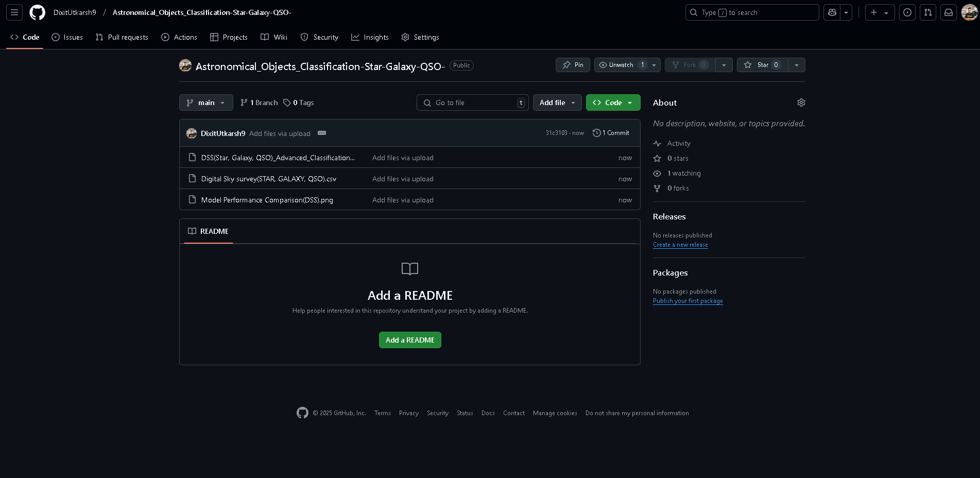Click the Type / to search box
The width and height of the screenshot is (980, 478).
pyautogui.click(x=752, y=12)
